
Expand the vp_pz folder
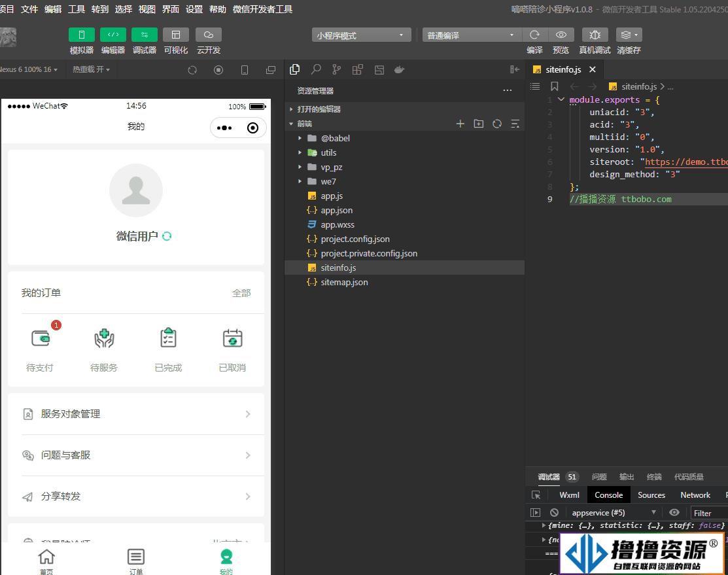[404, 167]
